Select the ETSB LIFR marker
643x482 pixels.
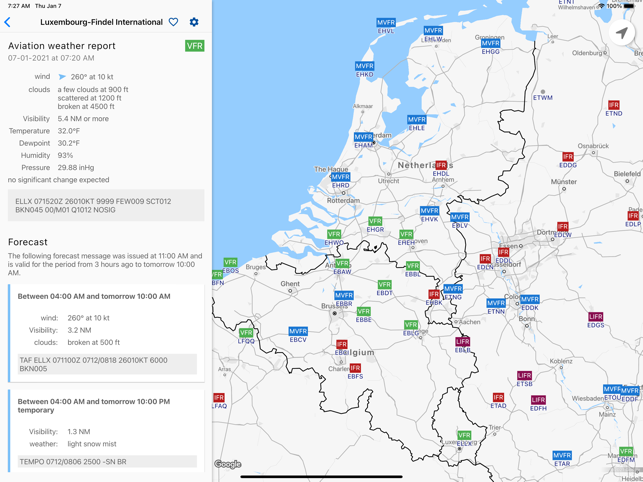[524, 375]
